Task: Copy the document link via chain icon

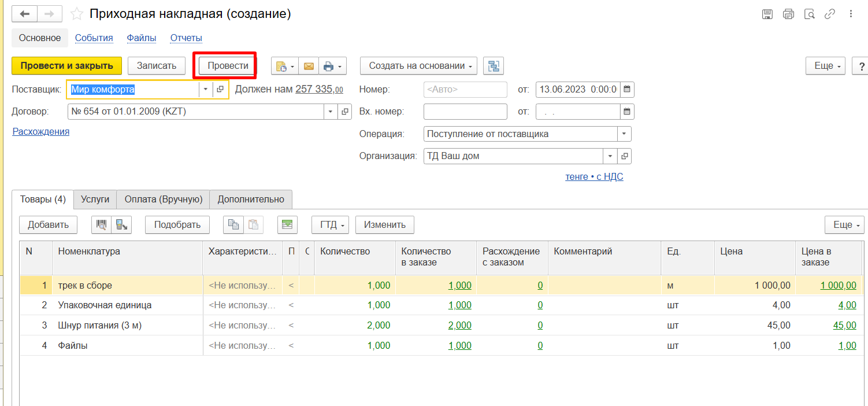Action: [830, 14]
